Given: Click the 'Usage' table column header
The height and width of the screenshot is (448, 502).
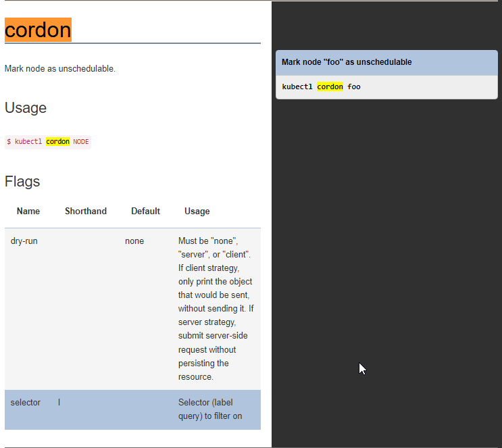Looking at the screenshot, I should pos(197,211).
